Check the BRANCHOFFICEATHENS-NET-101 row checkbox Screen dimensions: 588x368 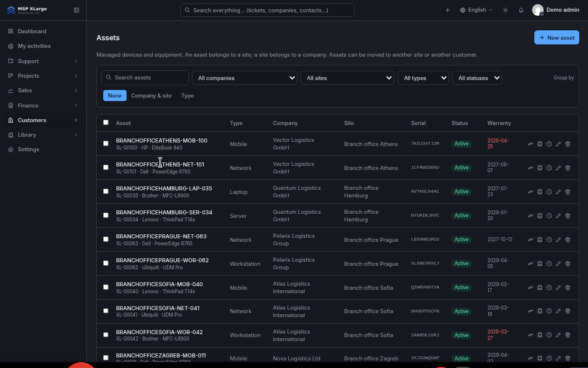click(x=106, y=168)
